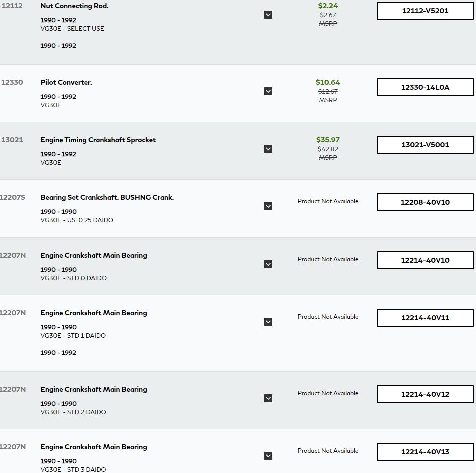
Task: Expand the STD 0 DAIDO main bearing row
Action: coord(268,264)
